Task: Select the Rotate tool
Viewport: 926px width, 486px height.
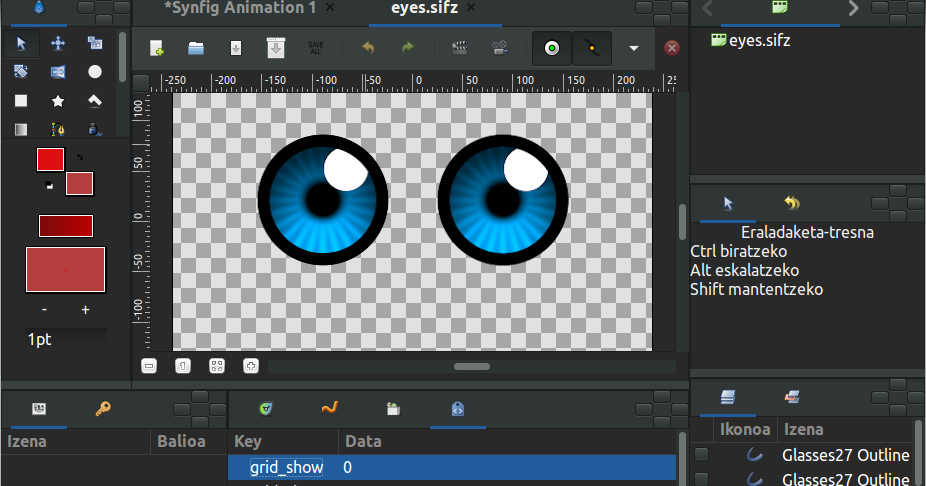Action: [21, 72]
